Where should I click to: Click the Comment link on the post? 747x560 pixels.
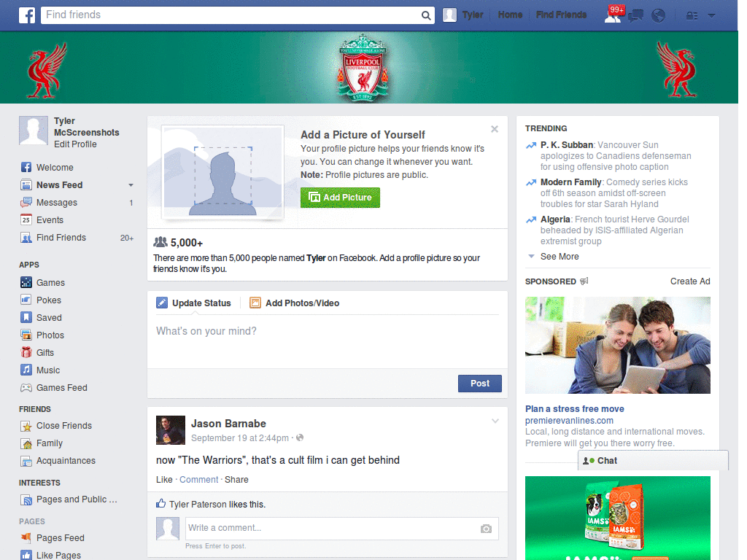(x=198, y=480)
